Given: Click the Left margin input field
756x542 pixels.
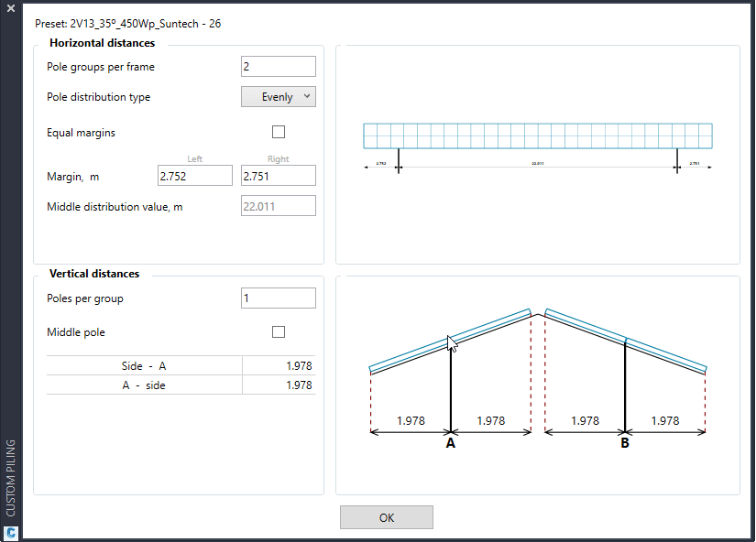Looking at the screenshot, I should tap(195, 176).
